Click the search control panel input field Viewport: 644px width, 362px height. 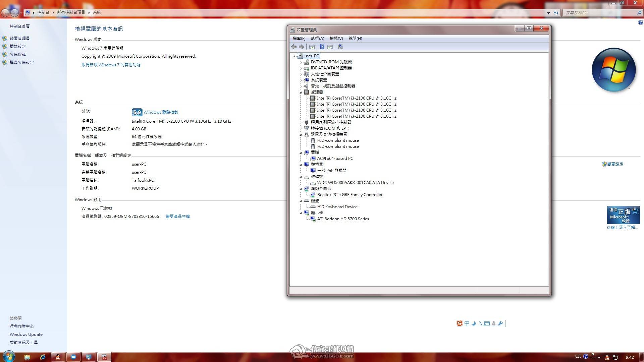tap(600, 12)
